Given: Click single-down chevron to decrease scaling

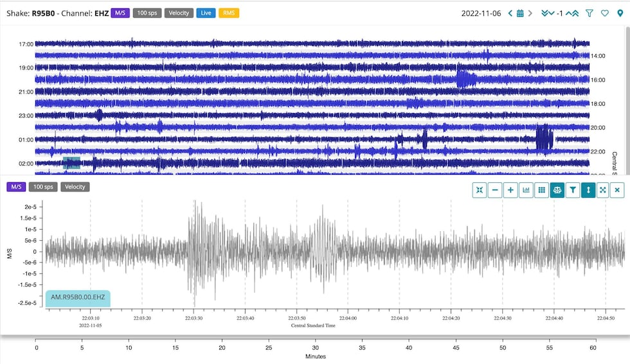Looking at the screenshot, I should 552,13.
